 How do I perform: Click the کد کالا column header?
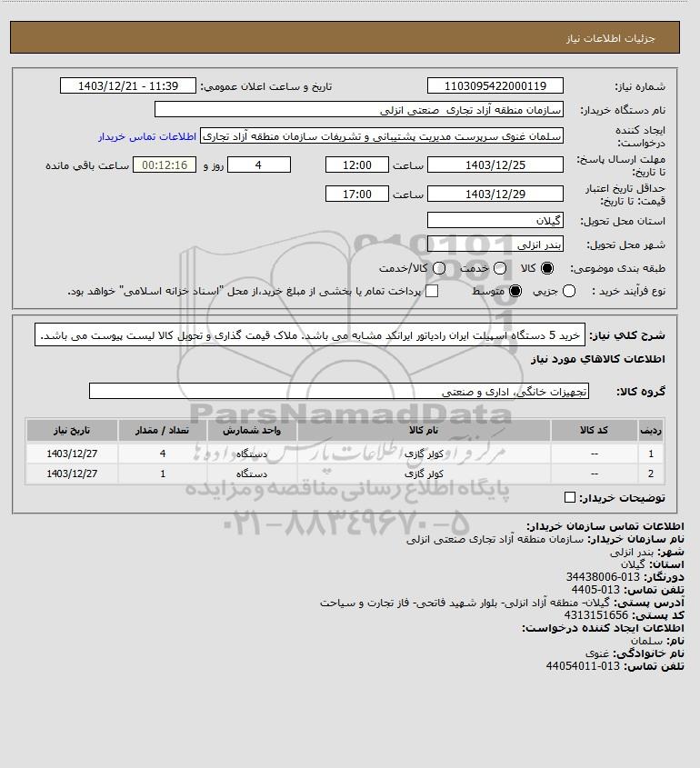tap(595, 431)
